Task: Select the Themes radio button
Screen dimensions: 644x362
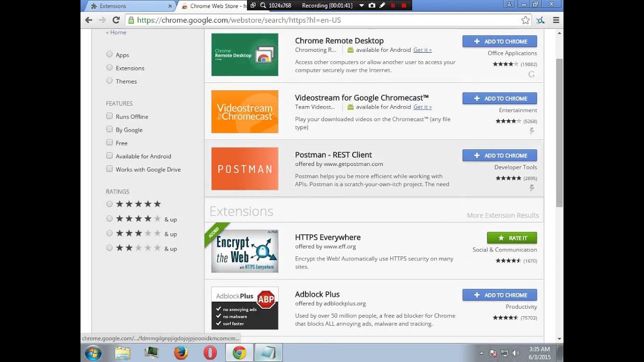Action: (109, 80)
